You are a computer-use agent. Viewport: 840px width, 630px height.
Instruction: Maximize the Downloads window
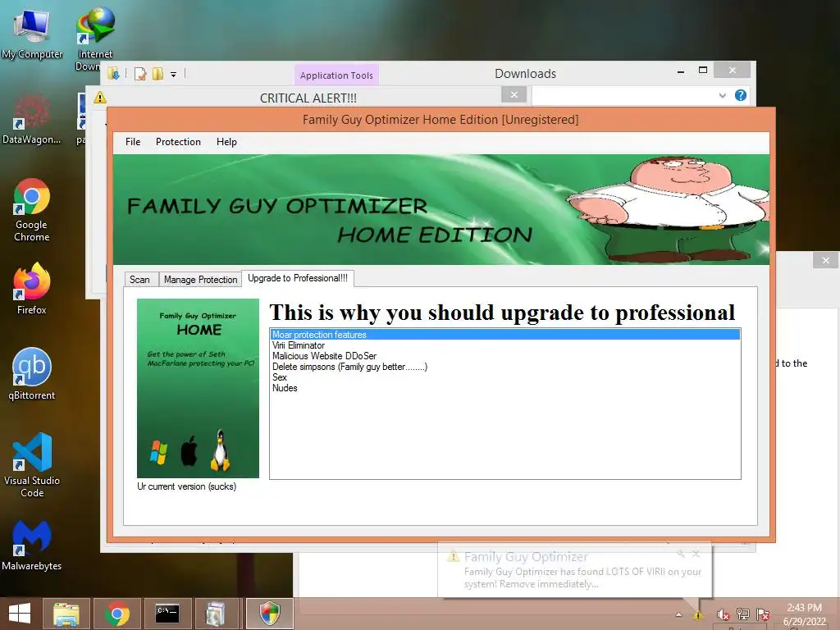pos(703,71)
